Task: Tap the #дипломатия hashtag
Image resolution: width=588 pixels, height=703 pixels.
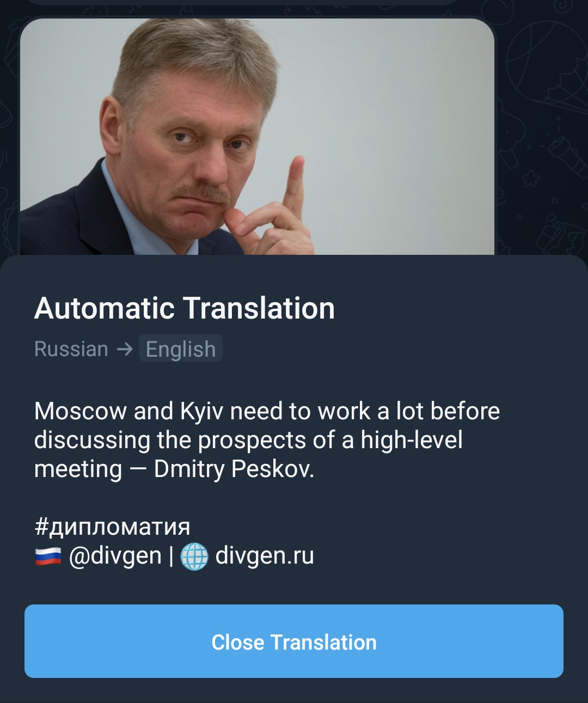Action: click(x=112, y=527)
